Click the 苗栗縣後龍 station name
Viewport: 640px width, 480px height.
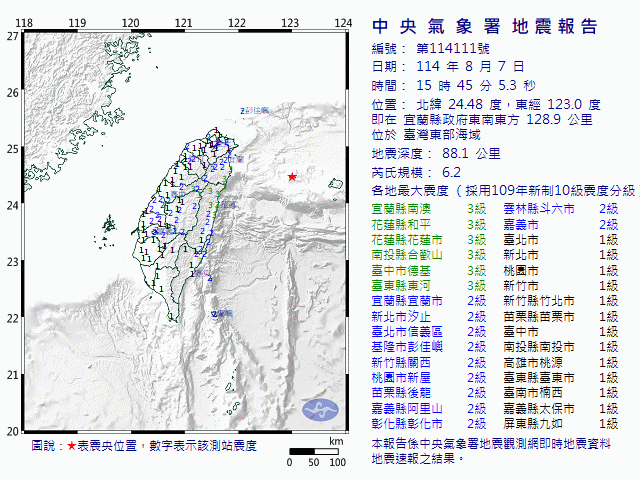[401, 393]
